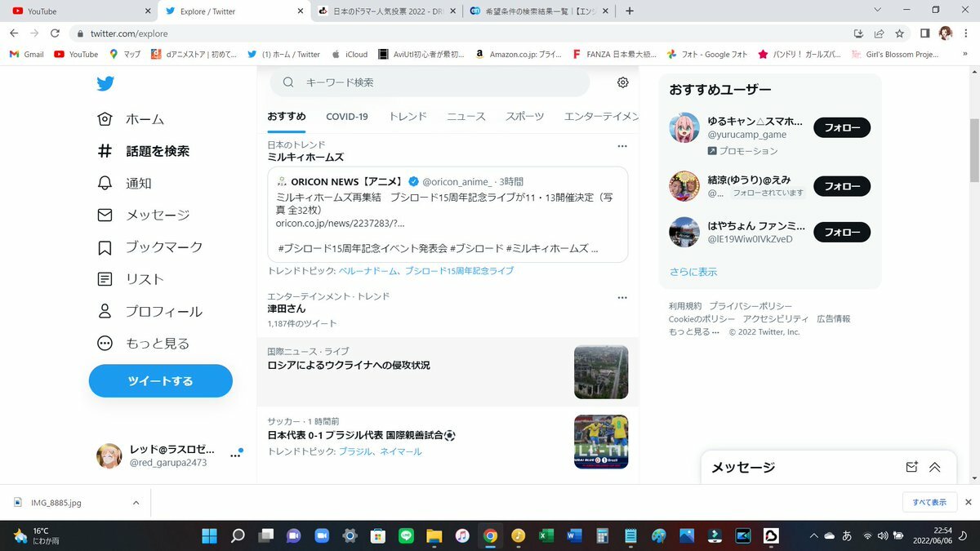Open the プライバシーポリシー link
This screenshot has height=551, width=980.
pyautogui.click(x=751, y=306)
